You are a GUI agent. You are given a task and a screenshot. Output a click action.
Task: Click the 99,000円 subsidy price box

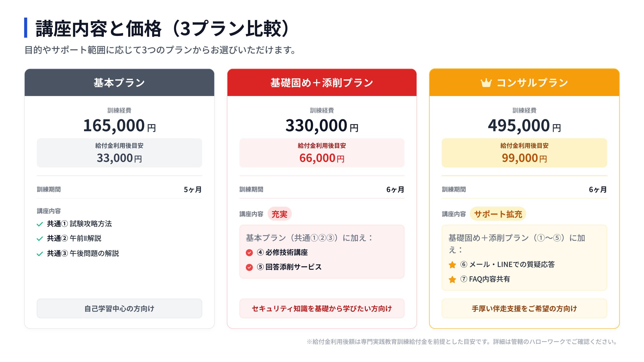tap(524, 153)
